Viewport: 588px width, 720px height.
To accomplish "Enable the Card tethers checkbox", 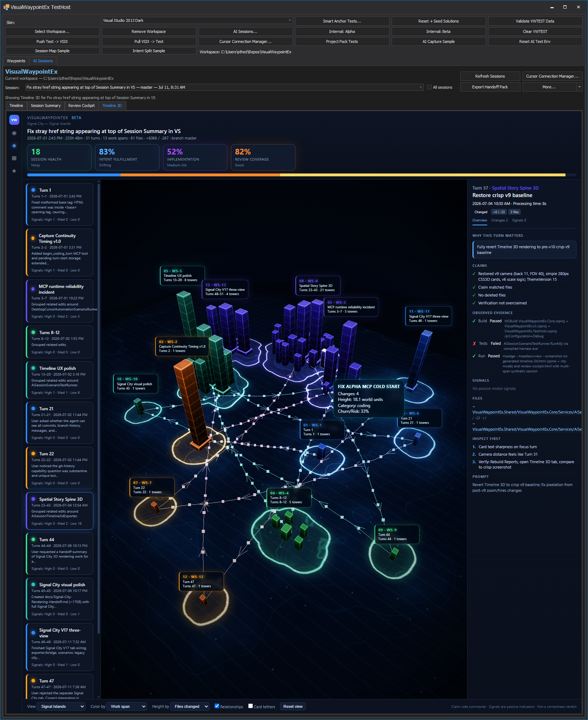I will [x=250, y=706].
